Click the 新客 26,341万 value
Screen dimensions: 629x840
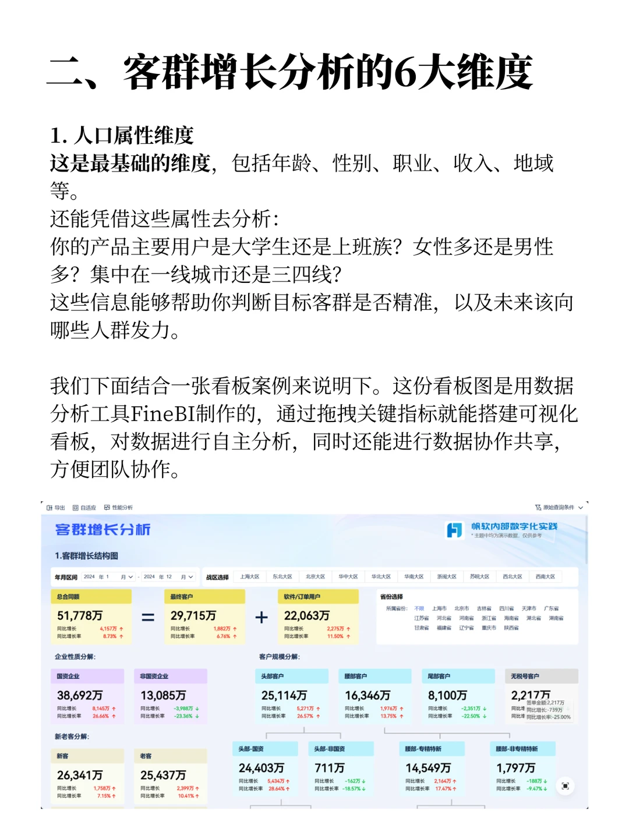(x=80, y=775)
